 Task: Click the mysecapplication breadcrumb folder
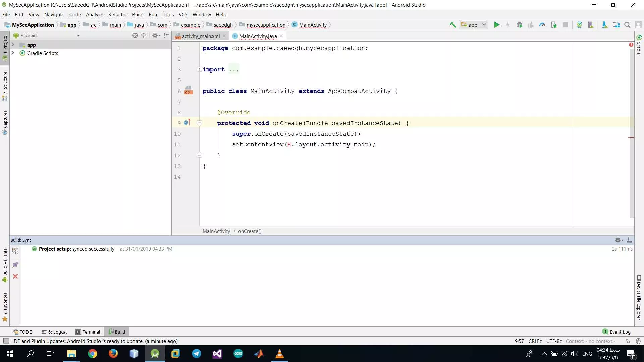coord(262,25)
